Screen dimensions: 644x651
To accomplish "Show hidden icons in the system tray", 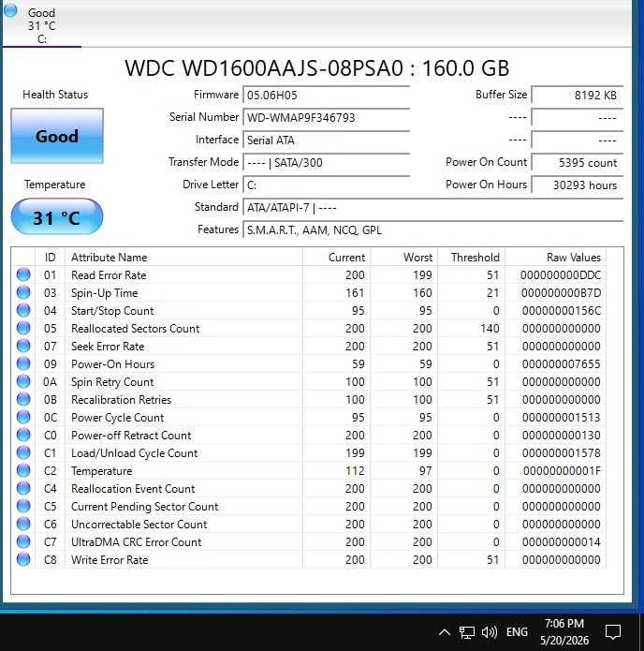I will click(445, 632).
